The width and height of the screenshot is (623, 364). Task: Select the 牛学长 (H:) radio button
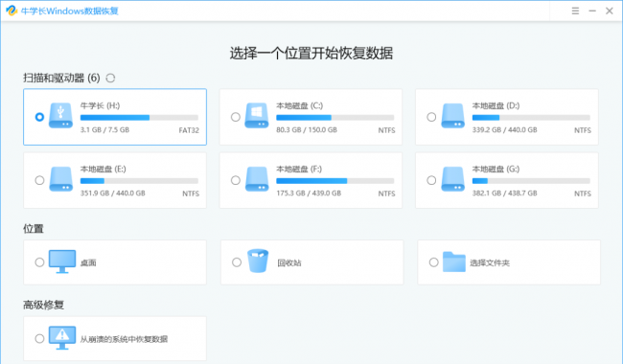pos(39,117)
